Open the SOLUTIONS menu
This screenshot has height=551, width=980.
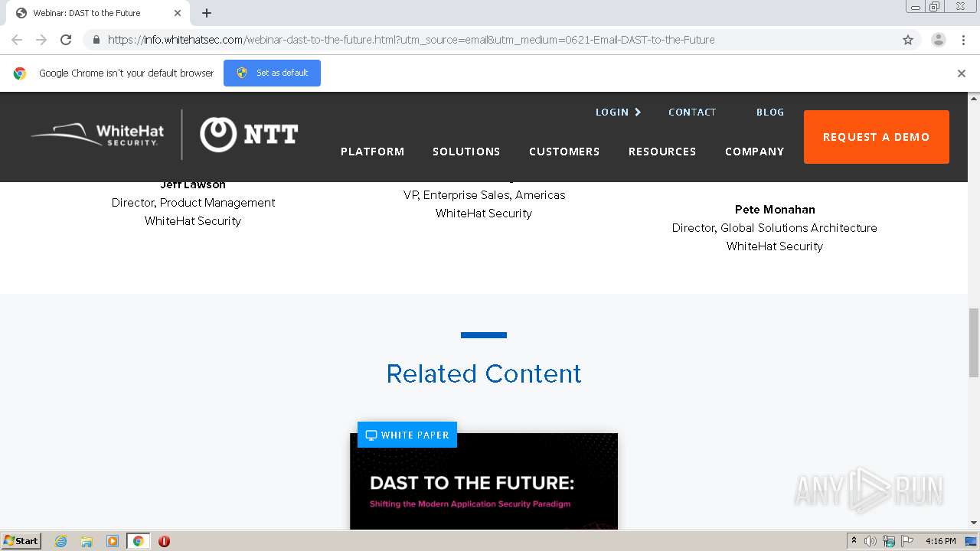coord(466,152)
